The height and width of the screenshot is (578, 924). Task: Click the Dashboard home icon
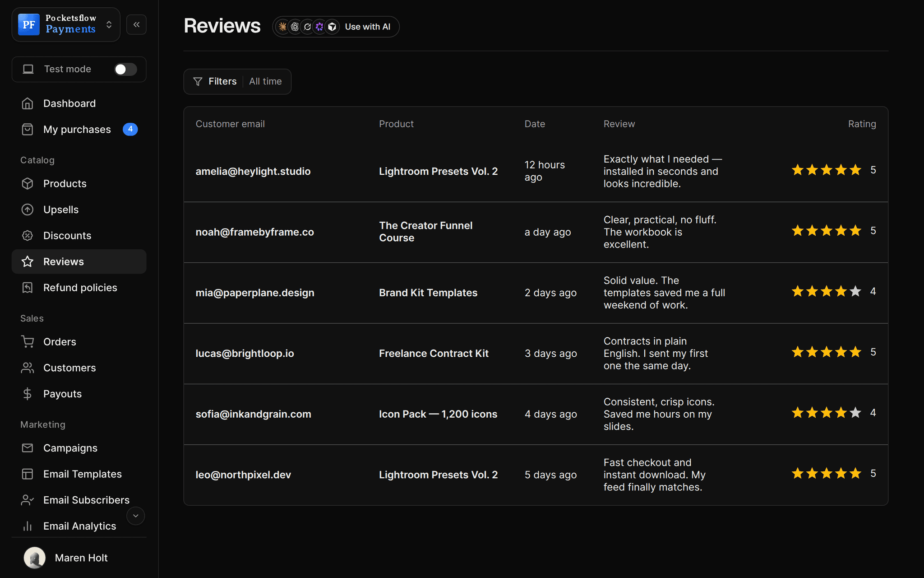(28, 103)
